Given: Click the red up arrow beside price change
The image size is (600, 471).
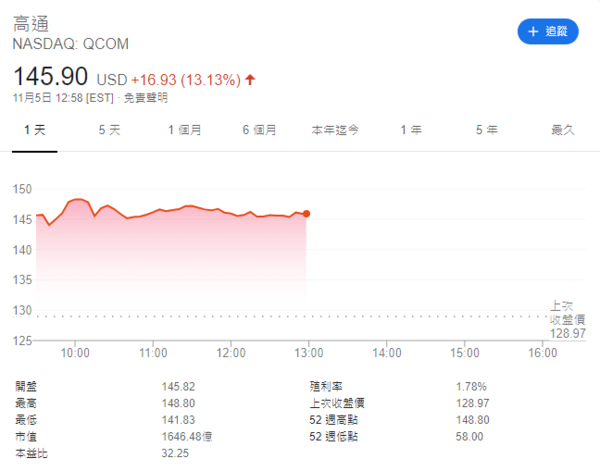Looking at the screenshot, I should pyautogui.click(x=249, y=78).
